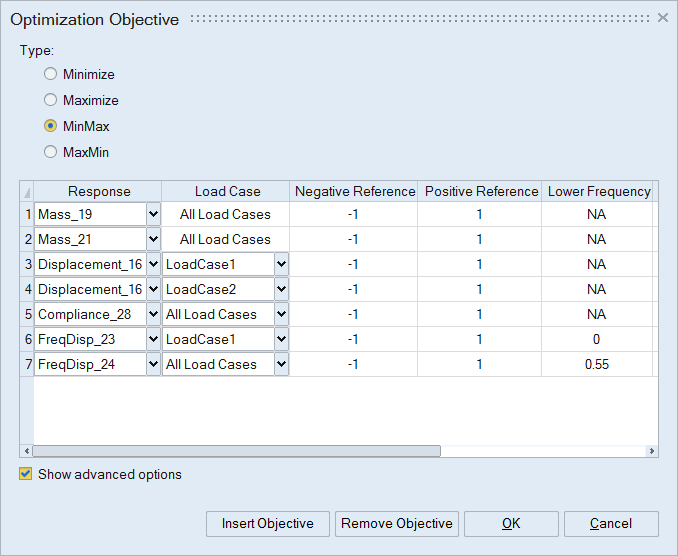Screen dimensions: 678x556
Task: Click the Response column header
Action: 98,191
